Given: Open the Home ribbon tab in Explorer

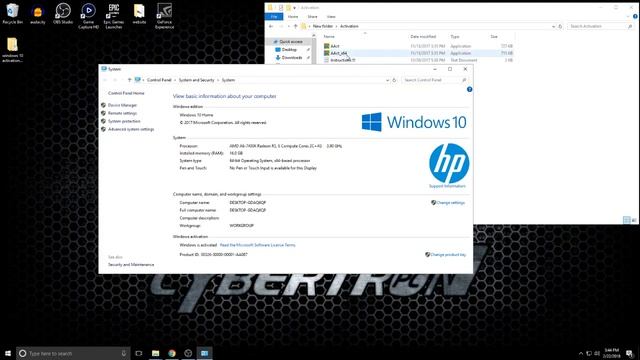Looking at the screenshot, I should click(293, 17).
